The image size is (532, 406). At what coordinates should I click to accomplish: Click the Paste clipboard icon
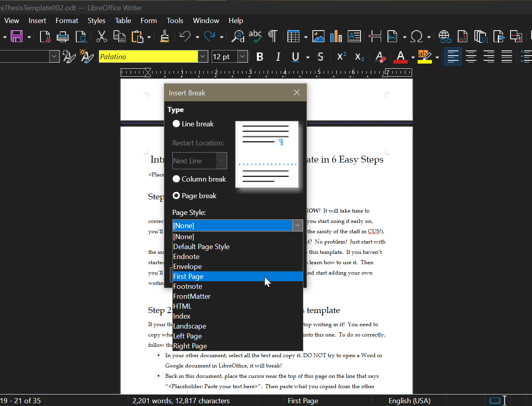tap(137, 37)
